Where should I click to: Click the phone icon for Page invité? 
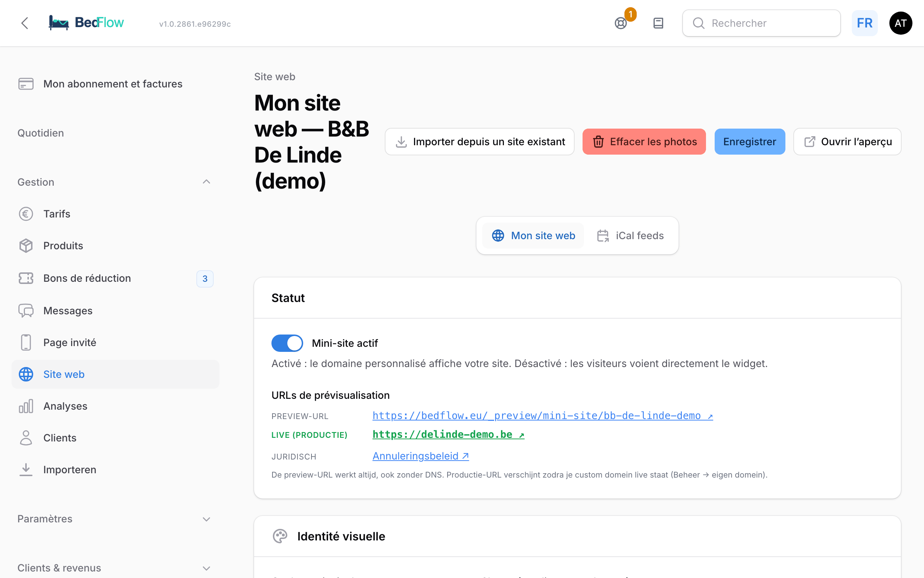(26, 342)
